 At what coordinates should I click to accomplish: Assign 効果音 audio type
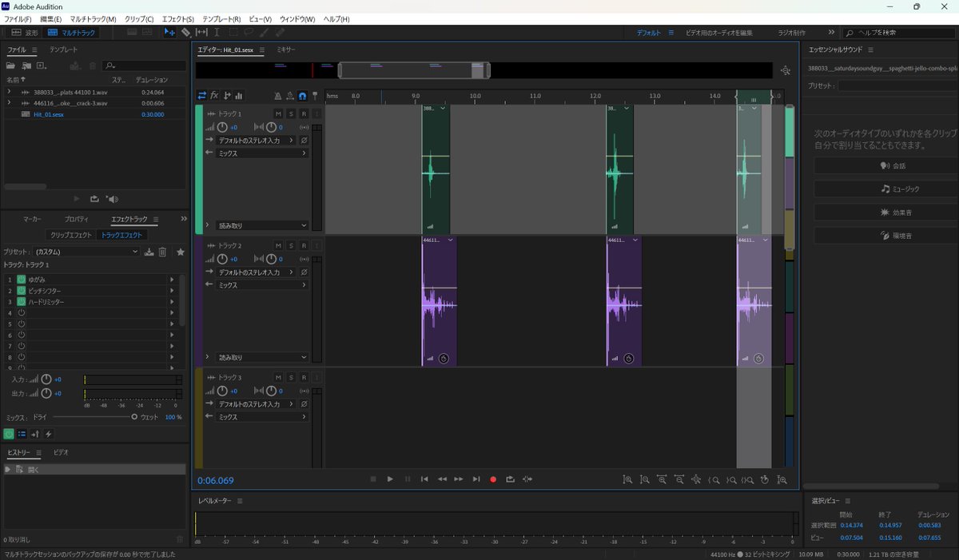(x=893, y=212)
